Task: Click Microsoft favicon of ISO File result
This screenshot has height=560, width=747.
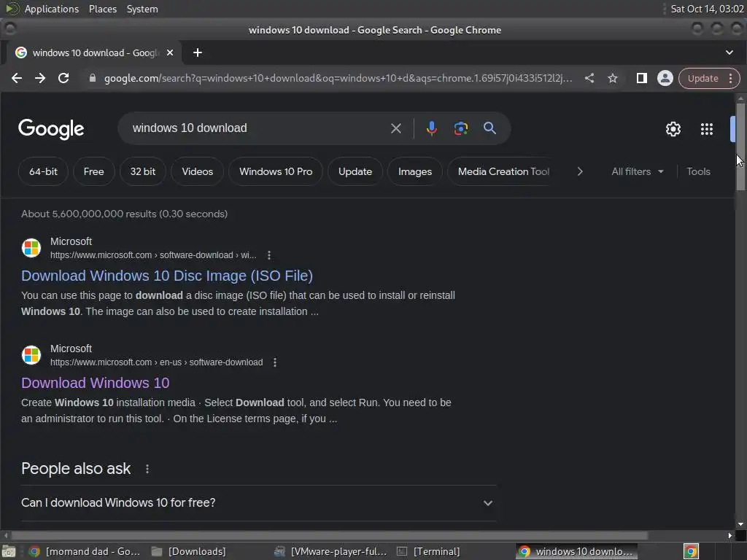Action: coord(31,248)
